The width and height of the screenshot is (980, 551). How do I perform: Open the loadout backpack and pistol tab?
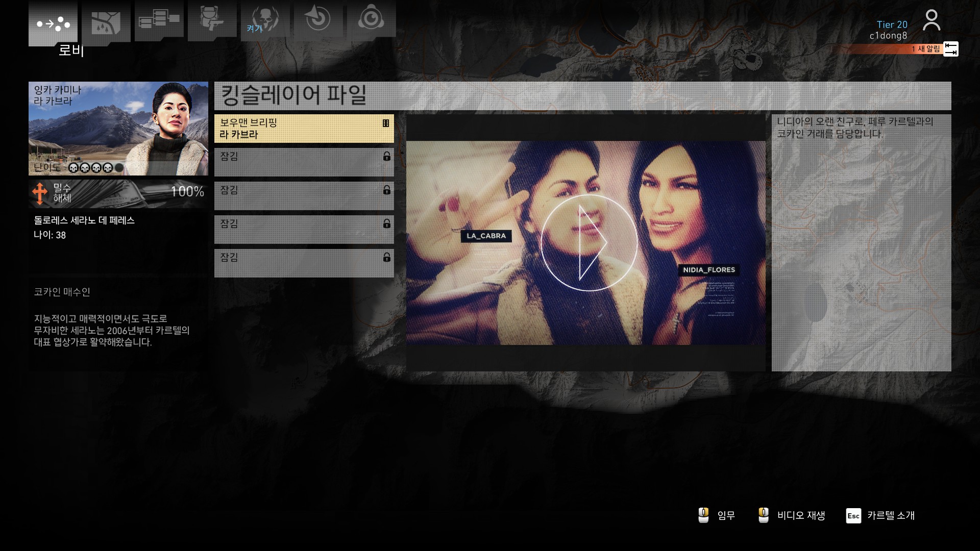[x=212, y=20]
